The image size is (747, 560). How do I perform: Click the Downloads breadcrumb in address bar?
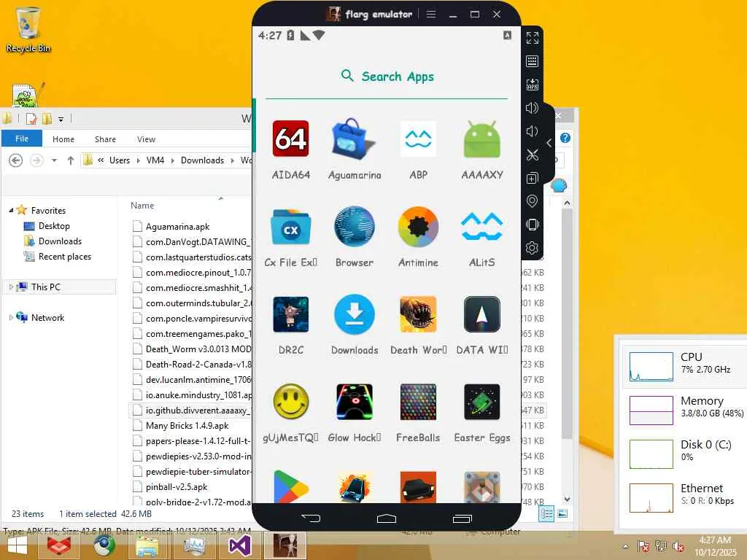[202, 160]
